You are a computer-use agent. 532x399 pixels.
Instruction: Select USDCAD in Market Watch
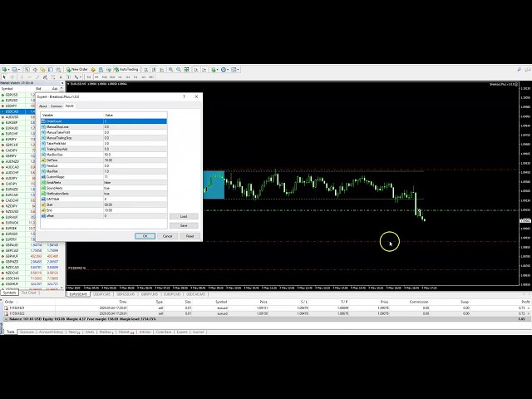click(x=12, y=111)
